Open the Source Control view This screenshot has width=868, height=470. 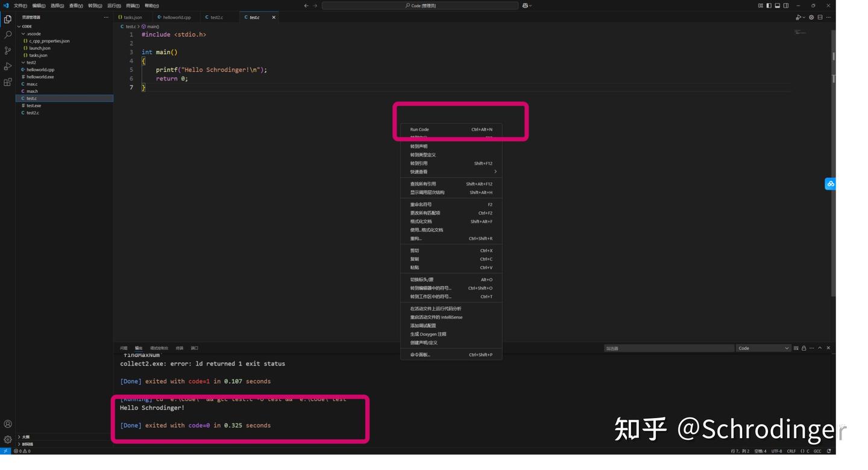[8, 51]
